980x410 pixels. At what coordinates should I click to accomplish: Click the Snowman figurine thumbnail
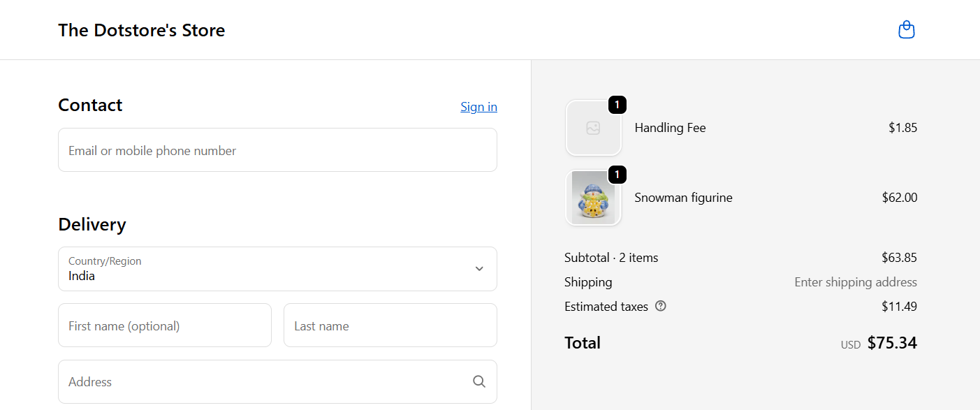[593, 198]
